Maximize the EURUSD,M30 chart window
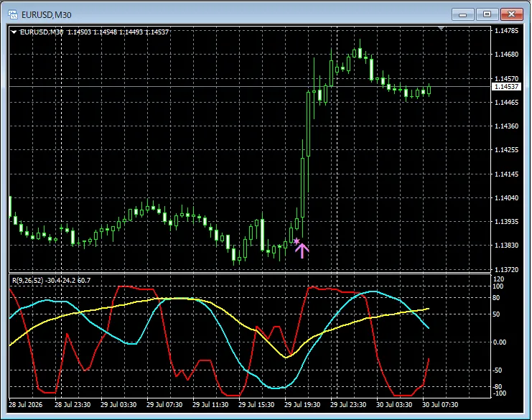Viewport: 532px width, 420px height. [x=487, y=14]
